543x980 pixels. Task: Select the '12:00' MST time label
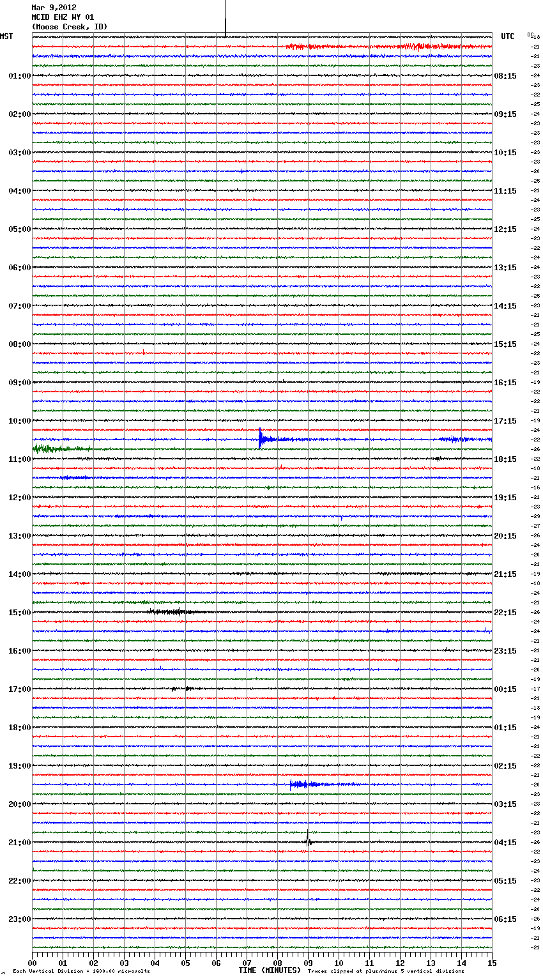click(x=19, y=498)
